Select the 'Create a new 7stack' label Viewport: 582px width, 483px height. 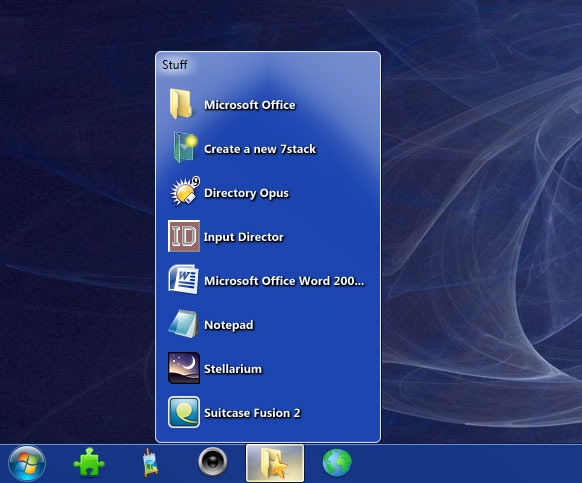pos(260,149)
